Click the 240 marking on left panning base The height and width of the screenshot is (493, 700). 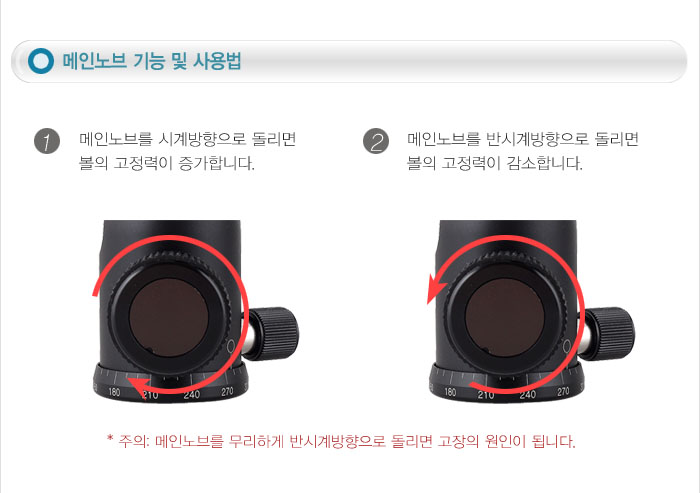192,395
